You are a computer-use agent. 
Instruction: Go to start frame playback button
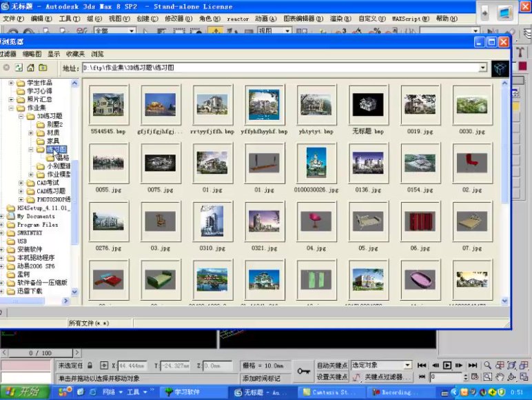pyautogui.click(x=422, y=366)
